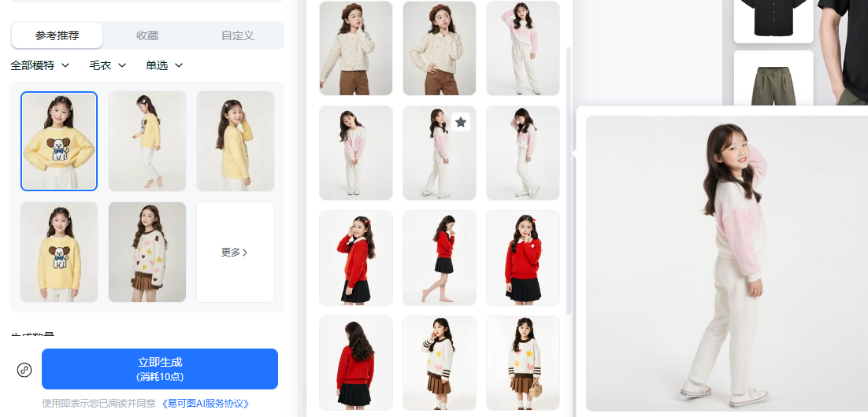
Task: Choose star sweater result holding woven bag
Action: pos(523,363)
